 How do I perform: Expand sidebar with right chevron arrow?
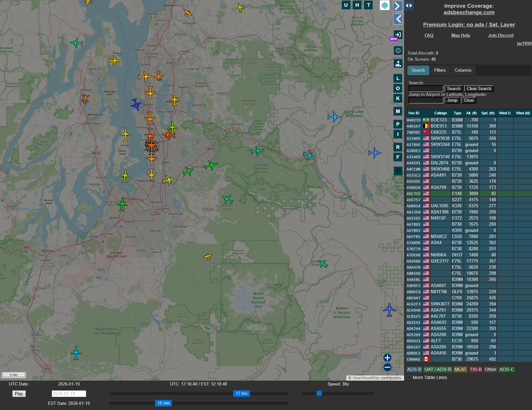click(x=398, y=6)
